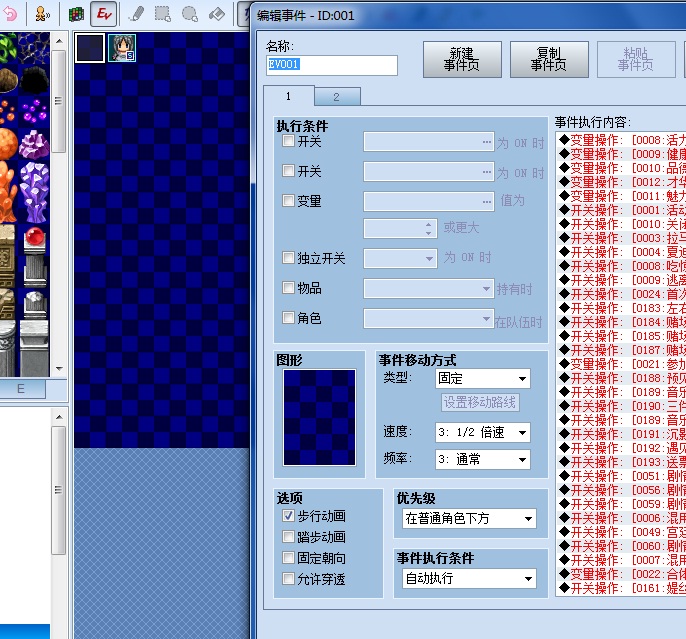Switch to map tile editing mode icon

pyautogui.click(x=76, y=14)
